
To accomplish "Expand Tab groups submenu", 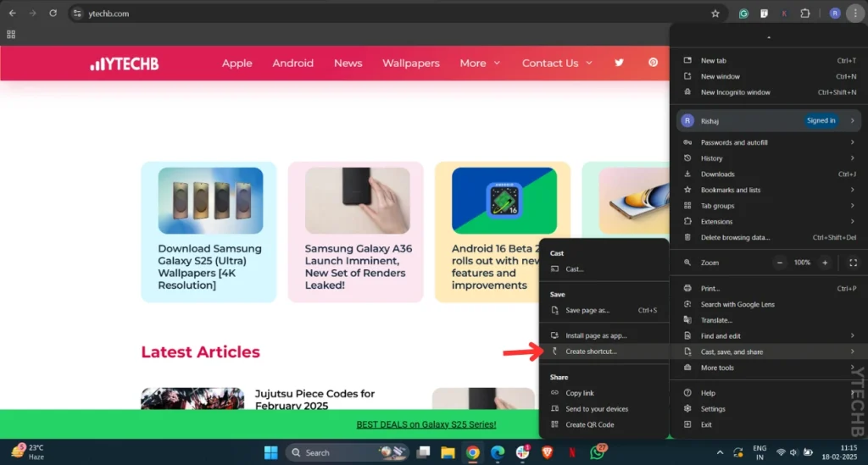I will [768, 206].
